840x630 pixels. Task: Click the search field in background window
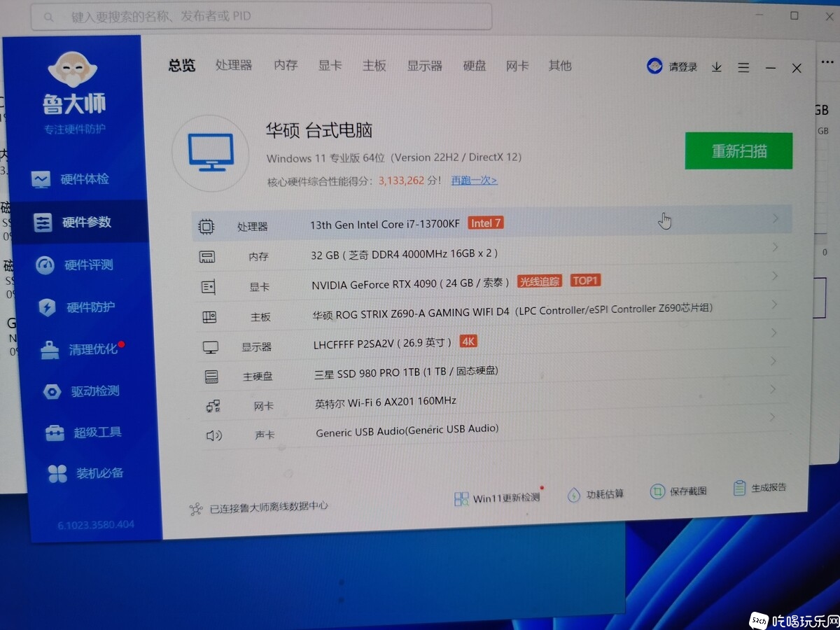pyautogui.click(x=261, y=16)
